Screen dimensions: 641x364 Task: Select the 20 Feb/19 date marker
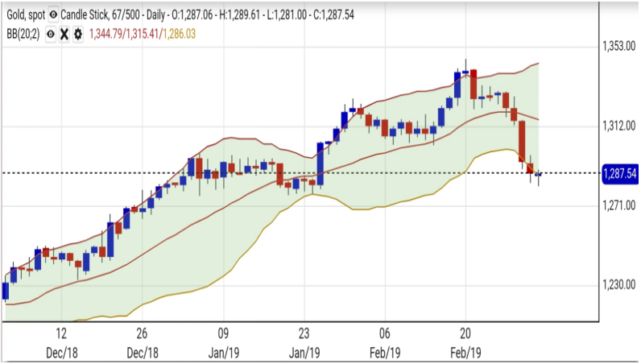(x=465, y=341)
